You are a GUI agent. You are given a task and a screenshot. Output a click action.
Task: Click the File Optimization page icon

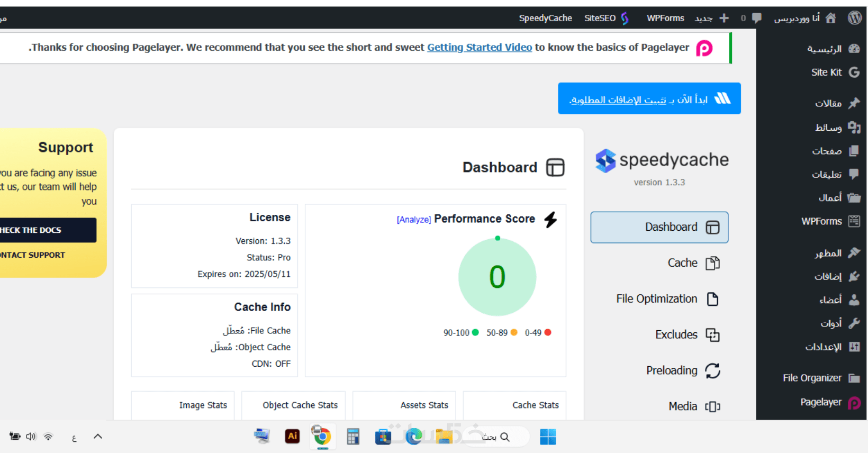(713, 299)
